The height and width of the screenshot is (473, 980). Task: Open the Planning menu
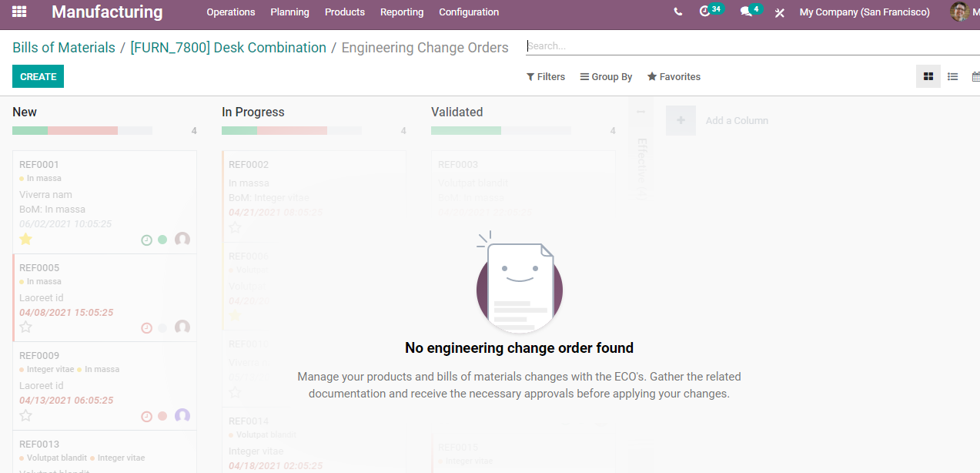(289, 12)
